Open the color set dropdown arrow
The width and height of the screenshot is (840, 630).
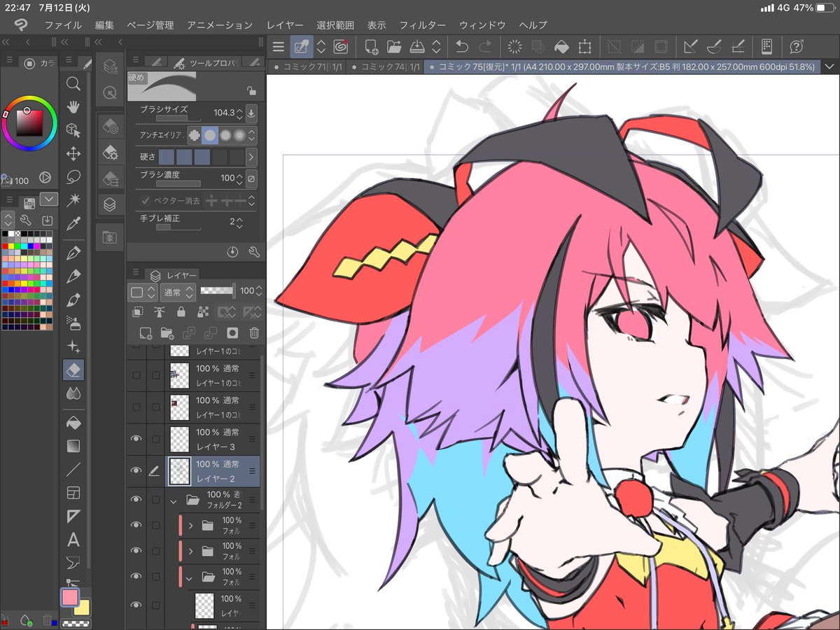pos(49,200)
